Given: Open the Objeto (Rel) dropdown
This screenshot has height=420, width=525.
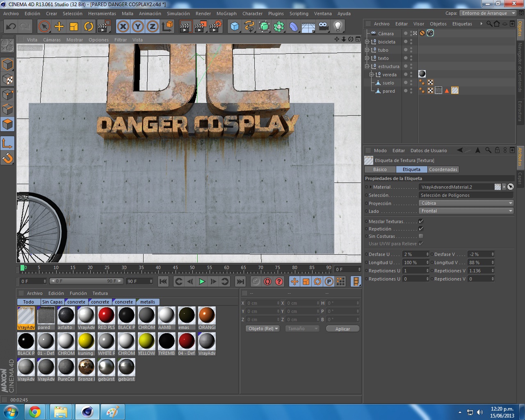Looking at the screenshot, I should point(263,329).
